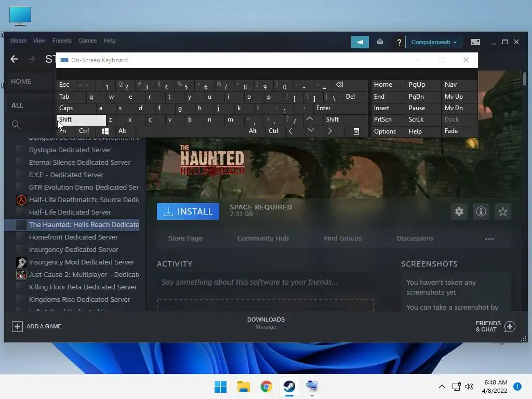Open the Steam menu

(x=18, y=41)
